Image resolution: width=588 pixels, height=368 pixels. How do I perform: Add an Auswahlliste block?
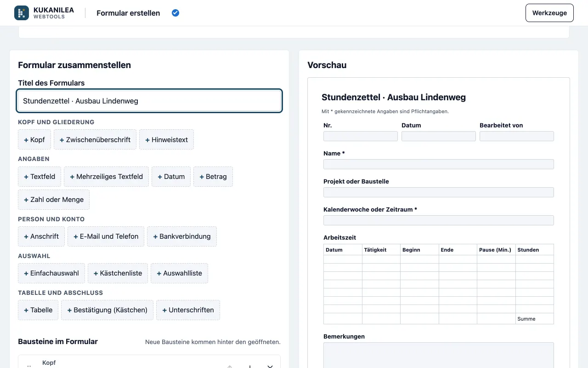pos(179,273)
